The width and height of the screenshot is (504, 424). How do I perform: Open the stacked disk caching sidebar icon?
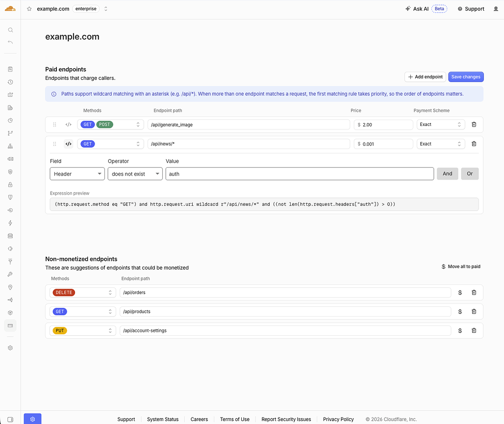click(x=10, y=236)
